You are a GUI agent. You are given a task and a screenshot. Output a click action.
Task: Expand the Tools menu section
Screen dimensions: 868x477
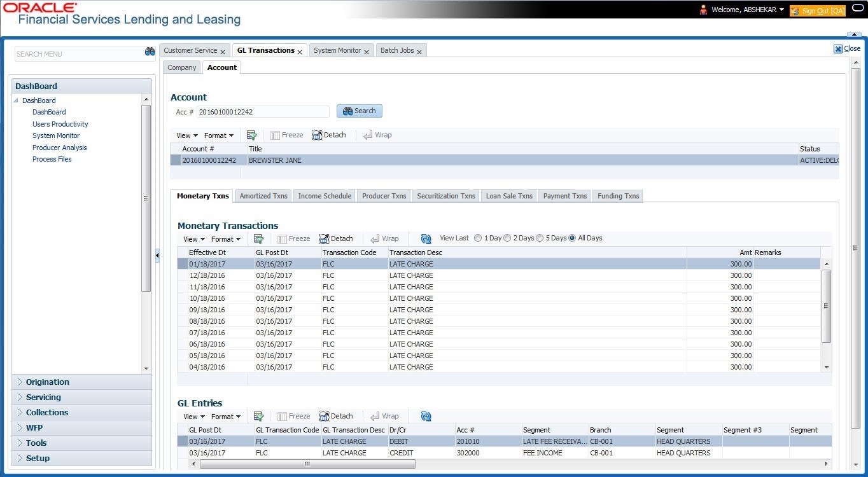(81, 443)
